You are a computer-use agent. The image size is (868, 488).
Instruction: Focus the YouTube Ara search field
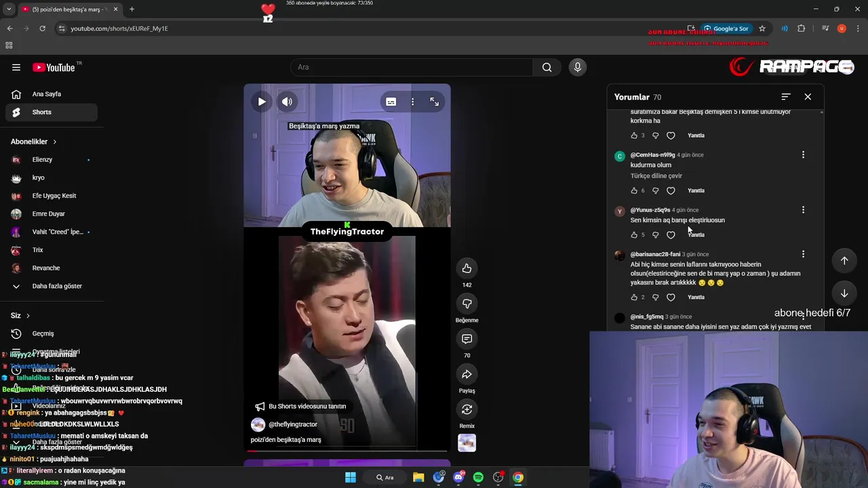[411, 67]
